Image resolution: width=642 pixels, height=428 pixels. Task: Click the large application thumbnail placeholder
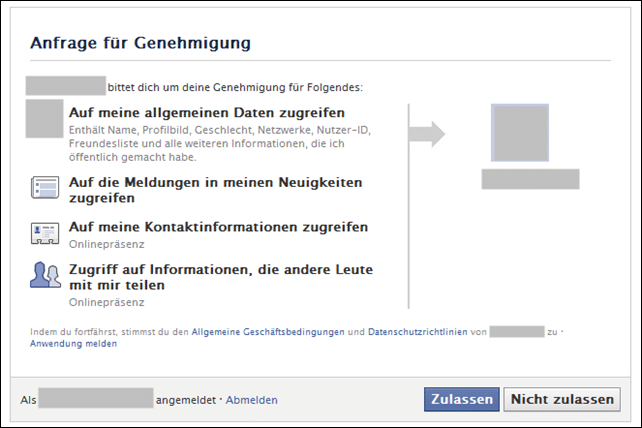[x=520, y=133]
